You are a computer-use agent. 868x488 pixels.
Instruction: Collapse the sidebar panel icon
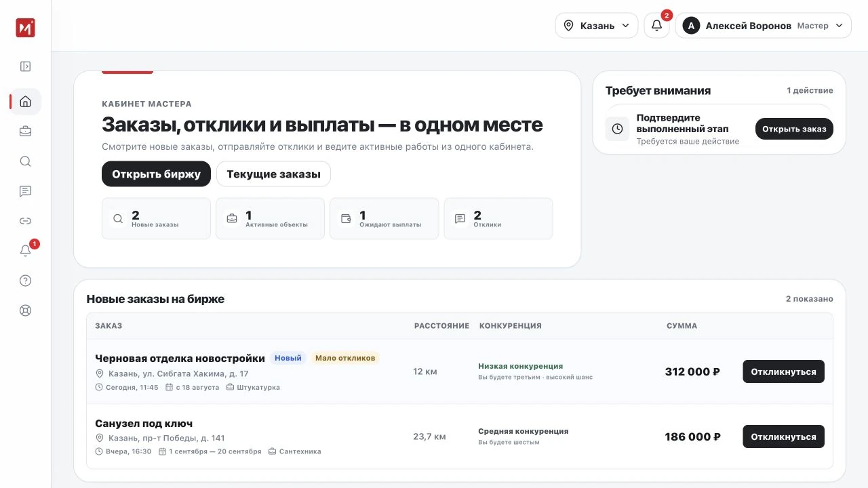[25, 66]
